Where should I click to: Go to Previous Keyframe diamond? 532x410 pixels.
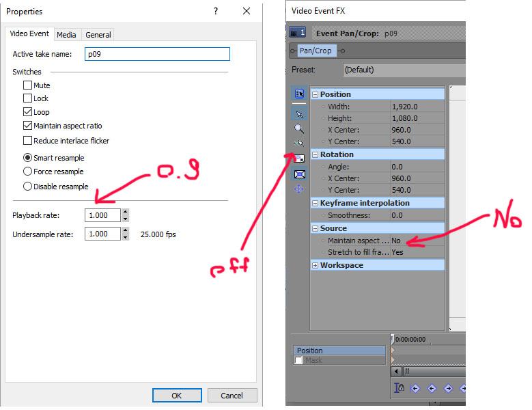tap(432, 388)
